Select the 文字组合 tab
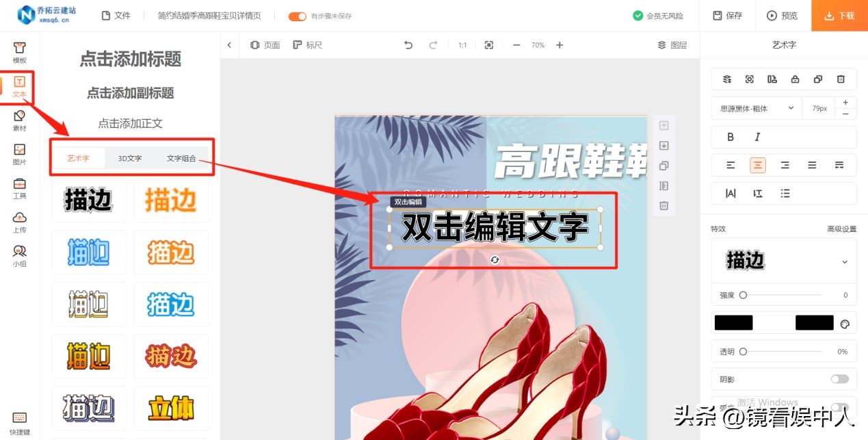 pos(183,157)
